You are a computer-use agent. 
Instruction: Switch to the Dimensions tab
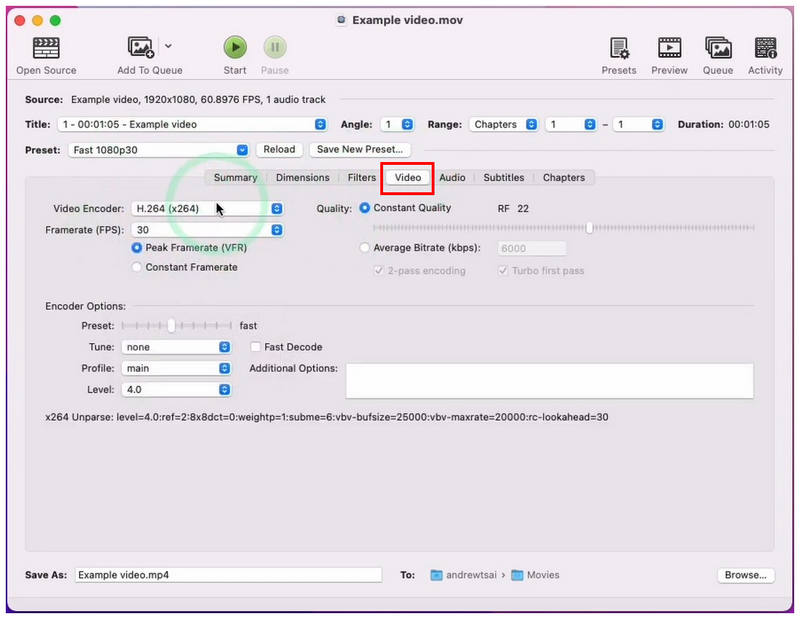pos(303,178)
